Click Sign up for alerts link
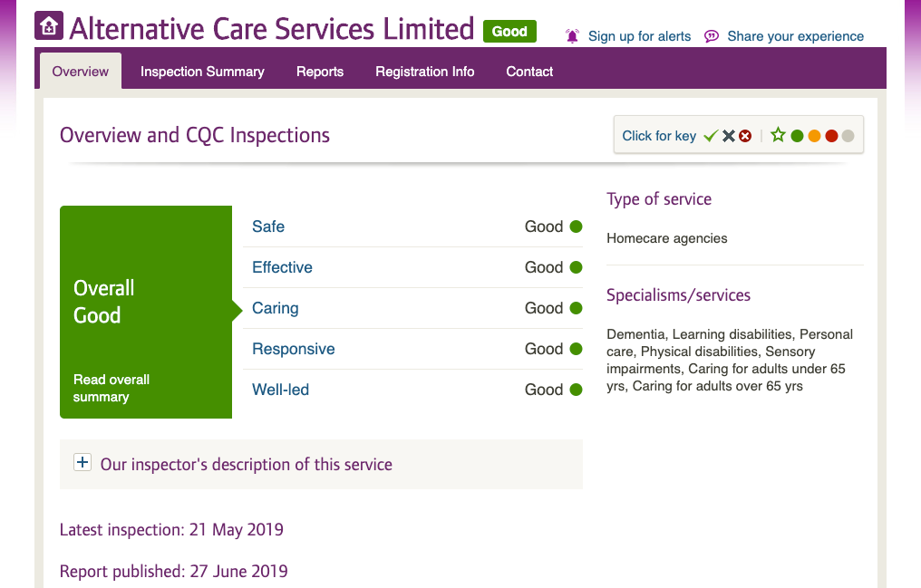The width and height of the screenshot is (921, 588). pyautogui.click(x=640, y=36)
